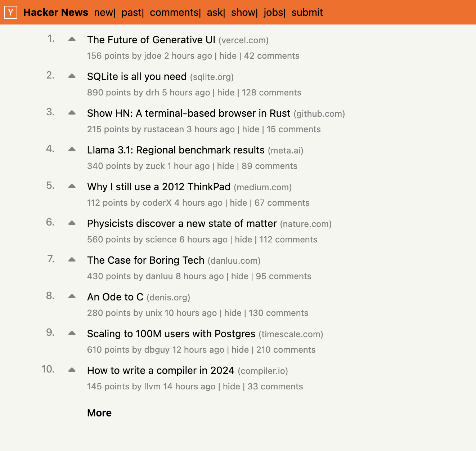View the 128 comments on SQLite story
Viewport: 476px width, 451px height.
pyautogui.click(x=271, y=93)
